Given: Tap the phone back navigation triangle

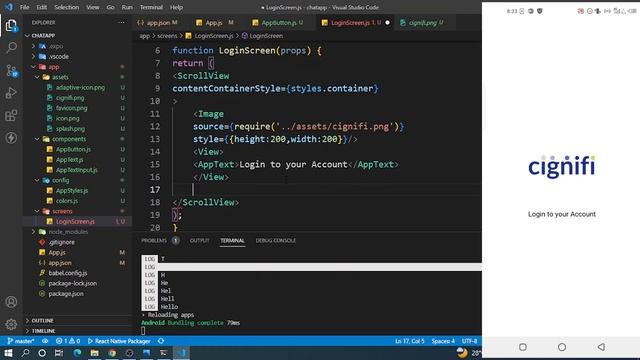Looking at the screenshot, I should (601, 347).
